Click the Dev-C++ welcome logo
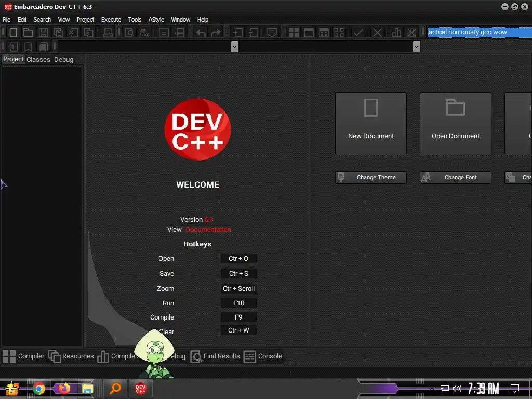This screenshot has width=532, height=399. point(197,129)
